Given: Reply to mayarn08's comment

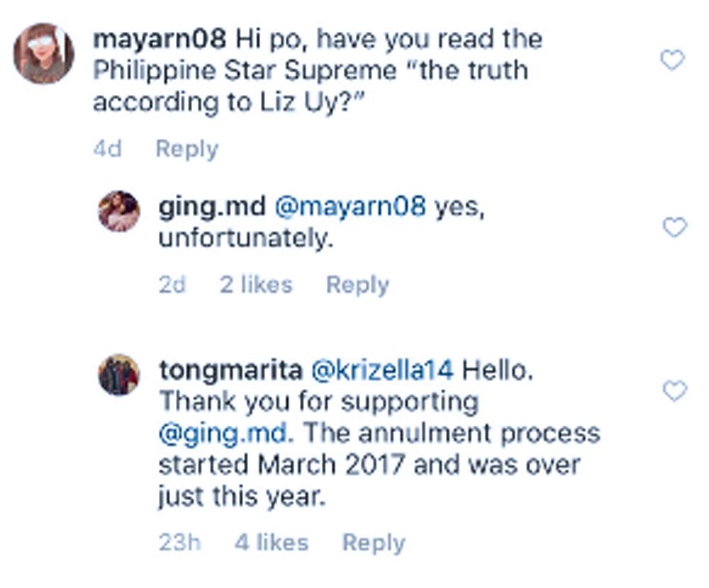Looking at the screenshot, I should (186, 149).
